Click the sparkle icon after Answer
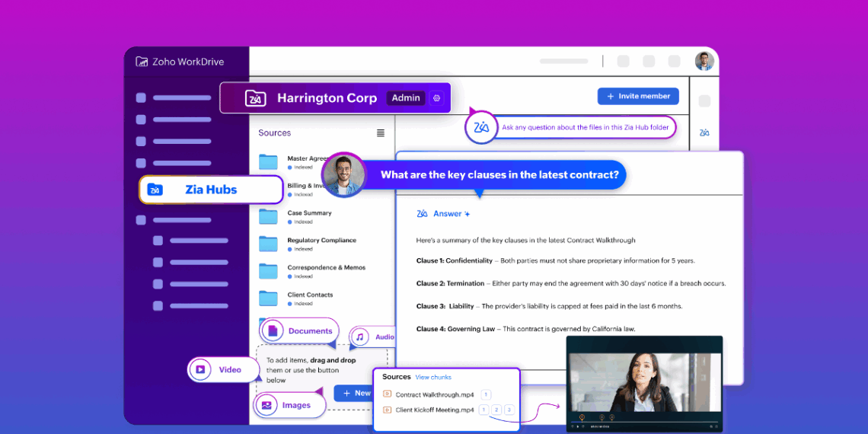Viewport: 868px width, 434px height. click(x=468, y=214)
